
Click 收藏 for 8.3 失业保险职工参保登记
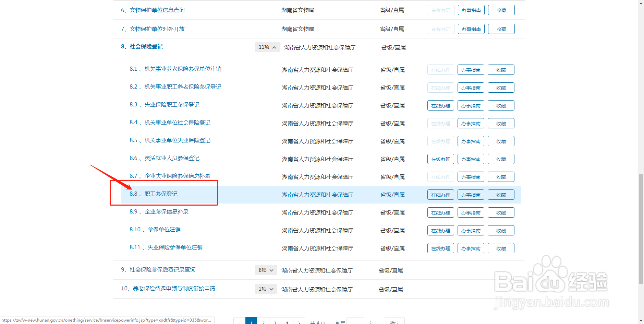501,105
